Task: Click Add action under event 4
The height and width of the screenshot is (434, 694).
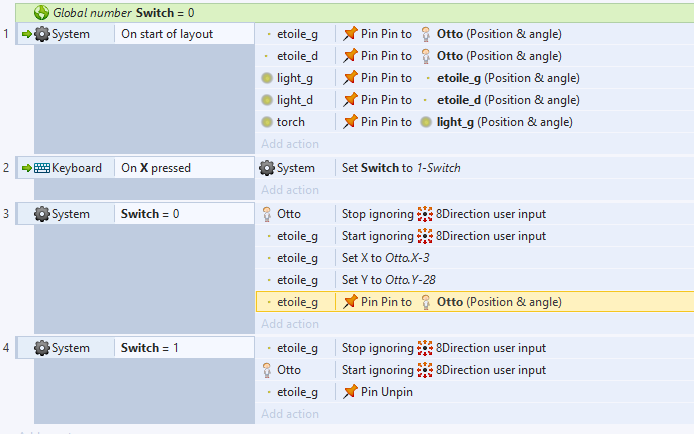Action: coord(290,414)
